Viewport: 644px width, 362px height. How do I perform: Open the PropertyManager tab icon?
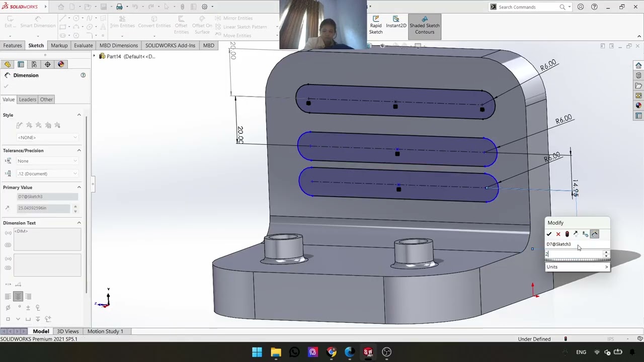click(21, 64)
